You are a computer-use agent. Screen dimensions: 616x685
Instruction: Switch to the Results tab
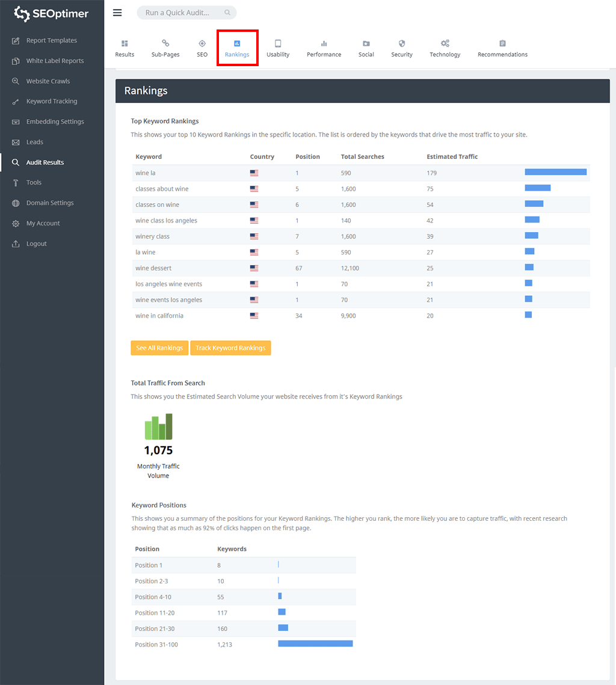[x=125, y=48]
